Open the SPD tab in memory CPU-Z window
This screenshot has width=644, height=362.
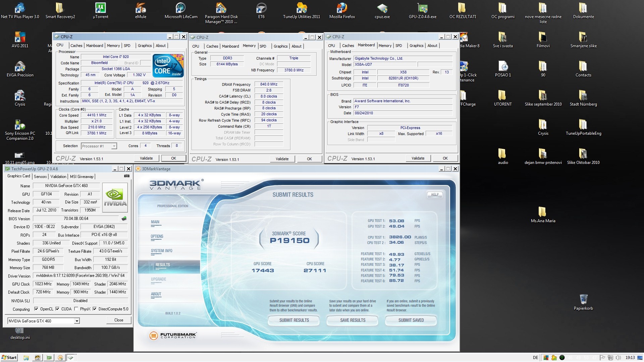tap(263, 46)
